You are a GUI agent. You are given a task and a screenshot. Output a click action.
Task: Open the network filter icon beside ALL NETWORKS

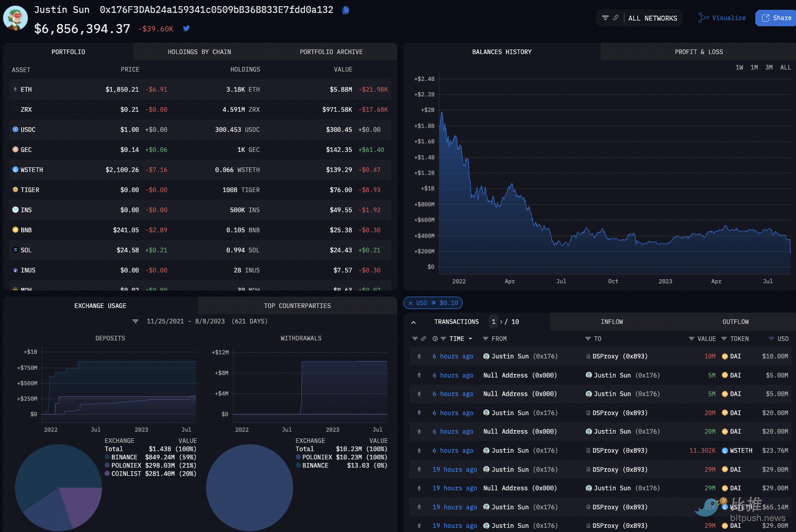pyautogui.click(x=605, y=18)
